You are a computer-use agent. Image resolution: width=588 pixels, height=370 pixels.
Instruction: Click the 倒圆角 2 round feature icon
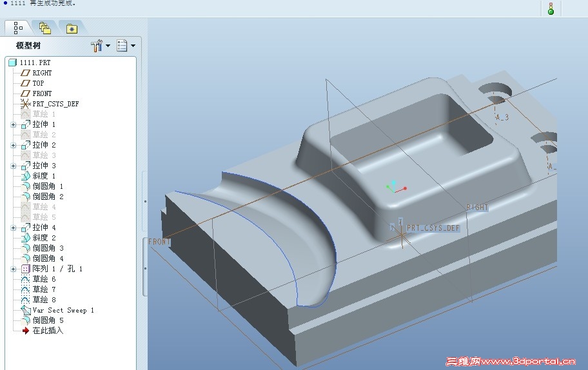click(26, 197)
